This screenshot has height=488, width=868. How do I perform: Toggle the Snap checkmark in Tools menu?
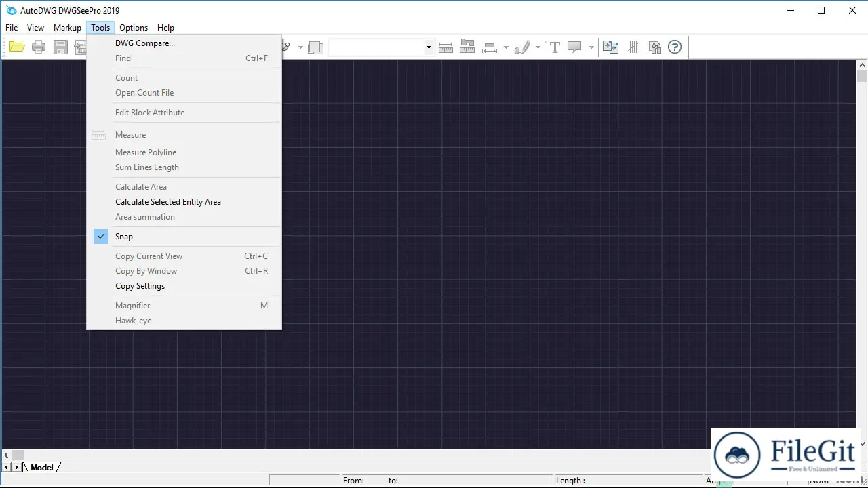pyautogui.click(x=100, y=237)
